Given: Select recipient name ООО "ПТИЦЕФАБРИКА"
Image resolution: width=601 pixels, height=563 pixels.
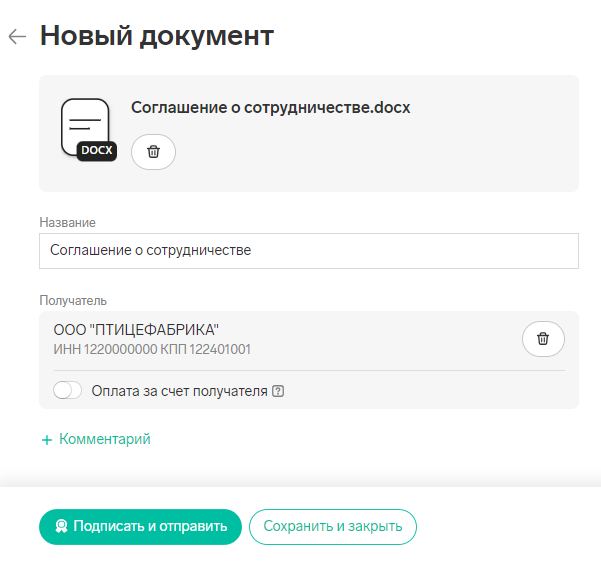Looking at the screenshot, I should click(x=136, y=330).
